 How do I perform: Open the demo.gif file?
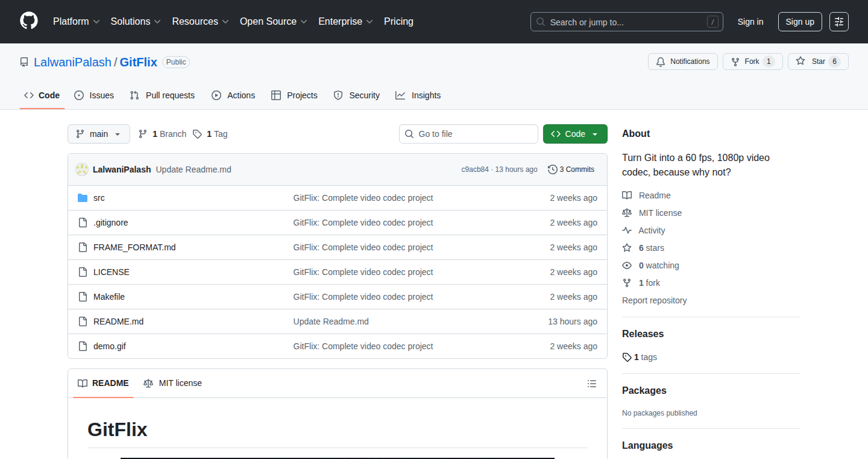(x=110, y=346)
